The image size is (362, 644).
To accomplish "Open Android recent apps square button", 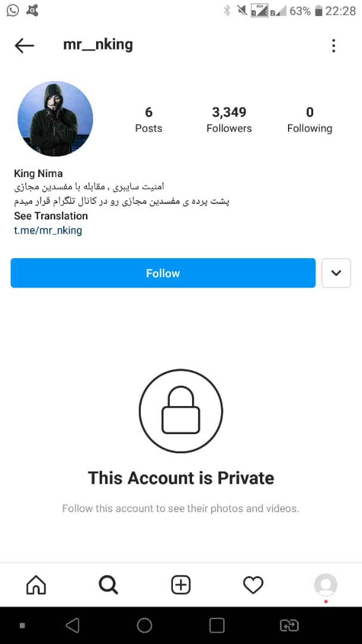I will (217, 626).
